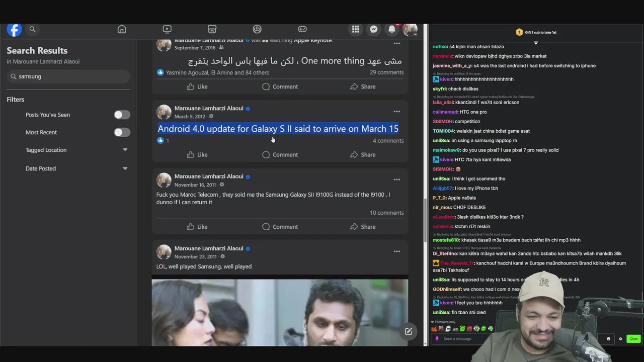This screenshot has width=644, height=362.
Task: Click the 'LOL, well played Samsung' post text
Action: pos(204,266)
